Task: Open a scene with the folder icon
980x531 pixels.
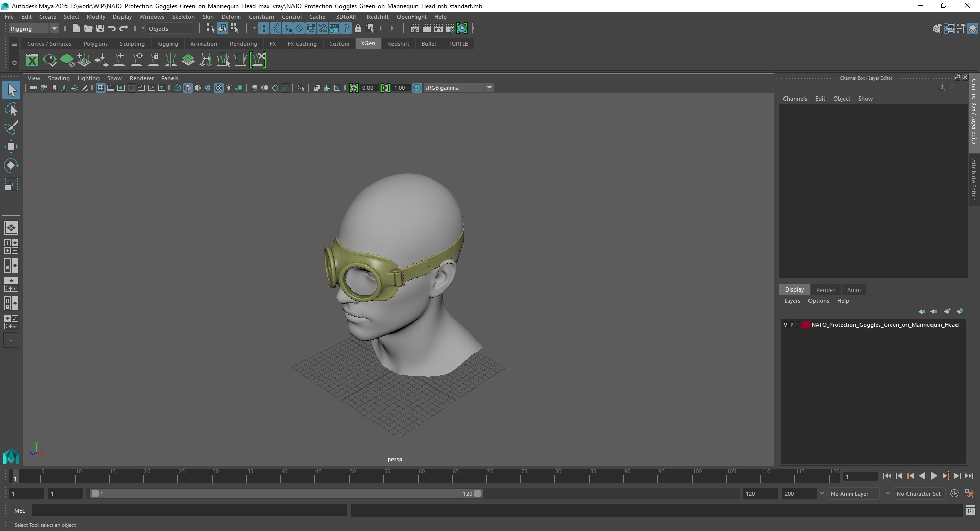Action: [x=88, y=29]
